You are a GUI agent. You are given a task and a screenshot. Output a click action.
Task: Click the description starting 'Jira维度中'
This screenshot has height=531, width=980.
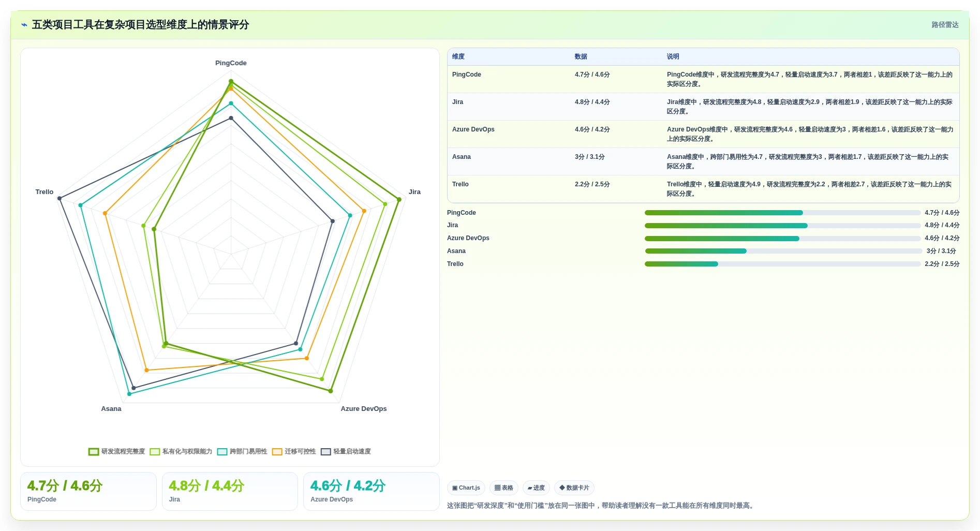pyautogui.click(x=810, y=107)
